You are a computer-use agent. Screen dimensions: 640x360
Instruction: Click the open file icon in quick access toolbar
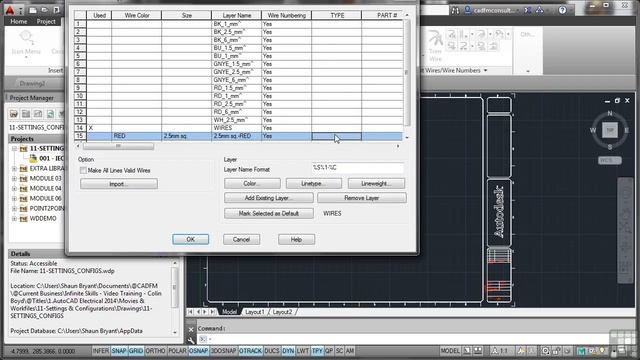point(44,10)
